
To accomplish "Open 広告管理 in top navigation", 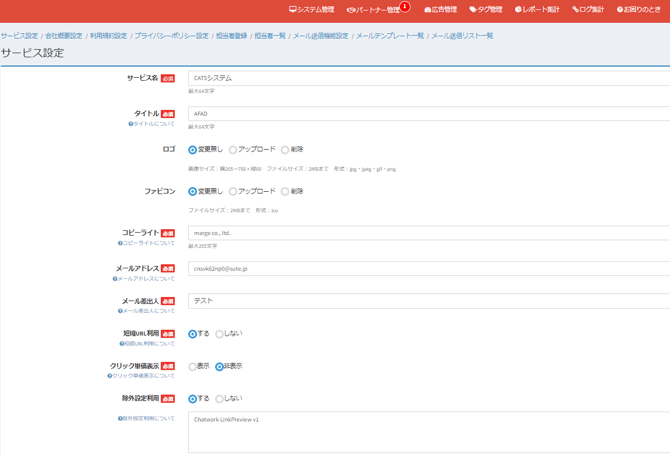I will point(440,10).
